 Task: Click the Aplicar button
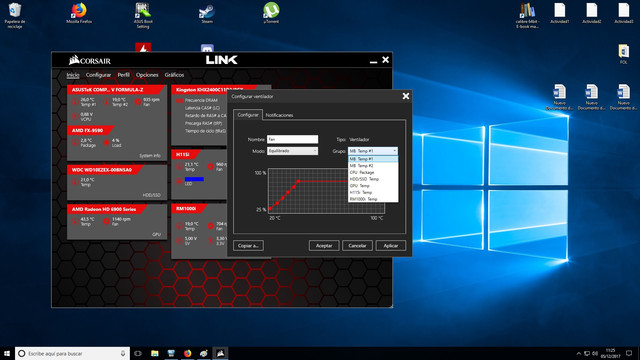[x=391, y=246]
